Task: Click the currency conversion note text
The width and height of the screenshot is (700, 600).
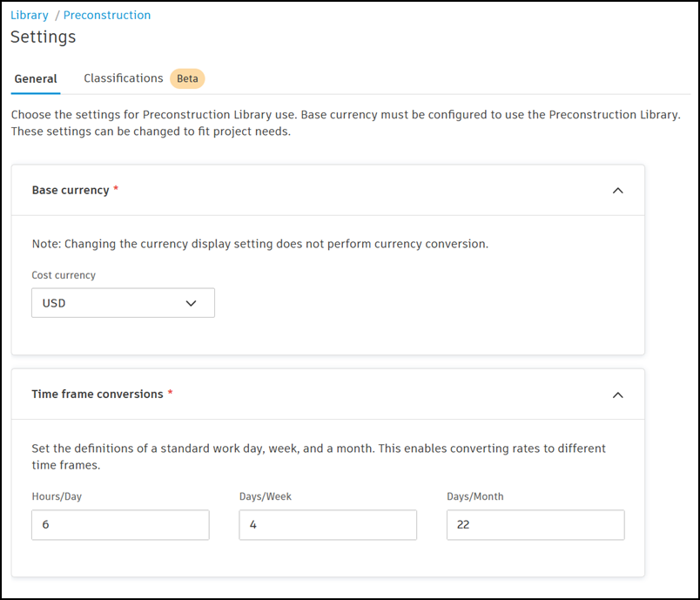Action: pyautogui.click(x=259, y=244)
